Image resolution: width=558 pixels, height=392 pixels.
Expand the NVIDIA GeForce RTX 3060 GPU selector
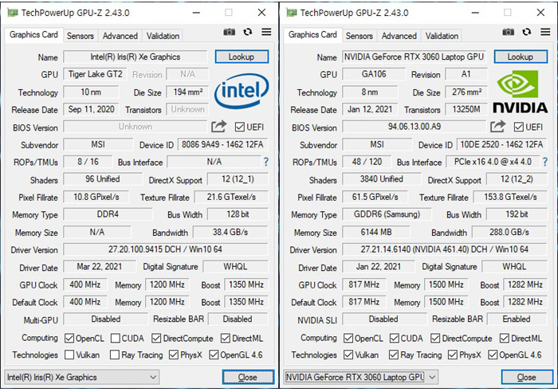(360, 377)
